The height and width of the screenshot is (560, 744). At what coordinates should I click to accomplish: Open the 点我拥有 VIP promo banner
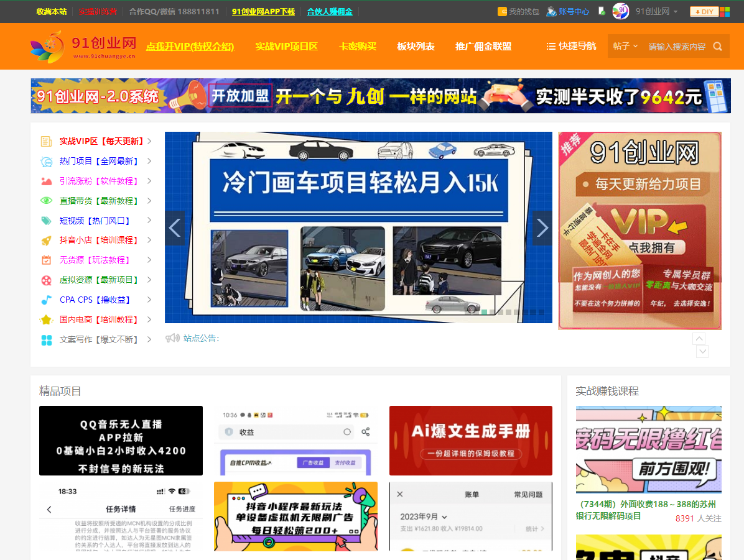639,231
